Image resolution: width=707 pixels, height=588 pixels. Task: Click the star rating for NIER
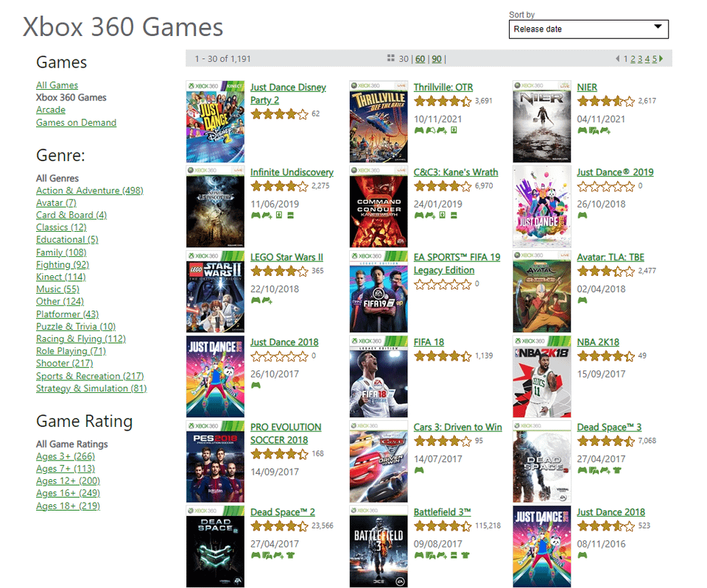point(605,101)
